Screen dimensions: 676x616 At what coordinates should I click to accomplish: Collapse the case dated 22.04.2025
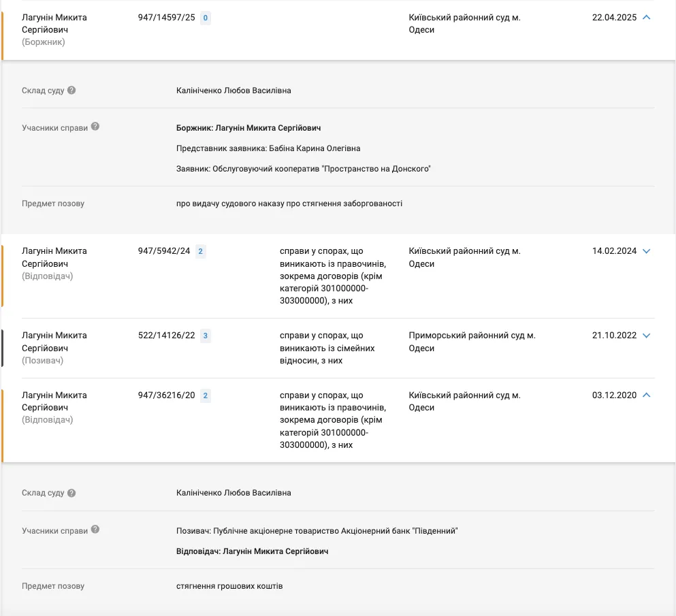click(646, 17)
